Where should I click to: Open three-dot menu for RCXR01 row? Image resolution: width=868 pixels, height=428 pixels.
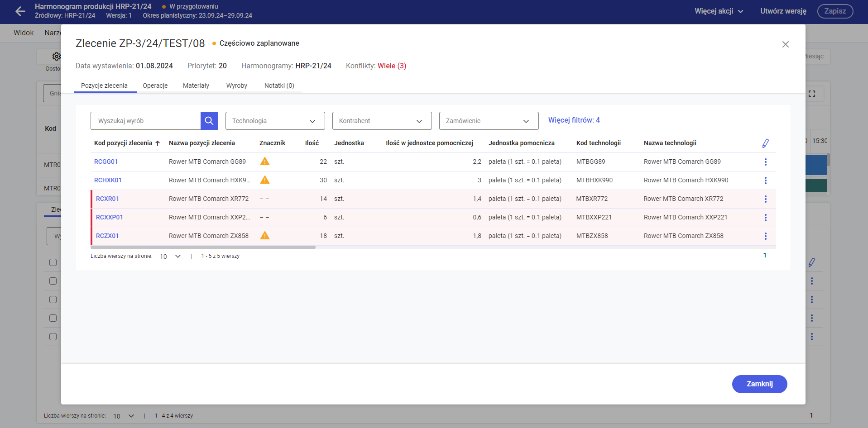tap(765, 199)
